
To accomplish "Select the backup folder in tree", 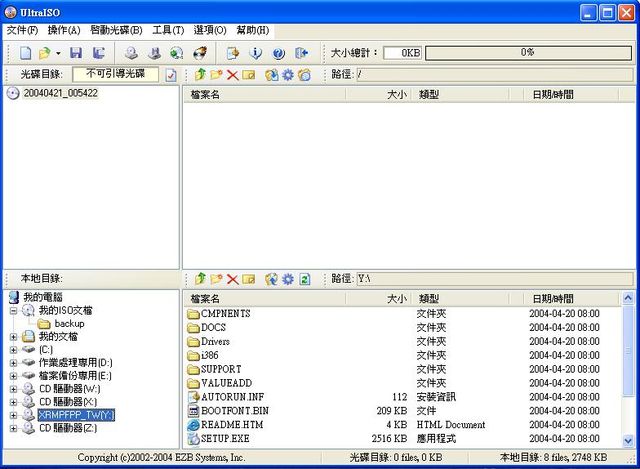I will [x=69, y=324].
